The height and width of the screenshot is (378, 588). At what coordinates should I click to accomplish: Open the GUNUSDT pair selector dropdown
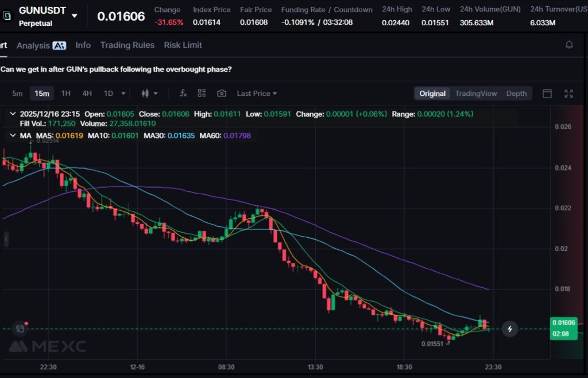pyautogui.click(x=75, y=16)
